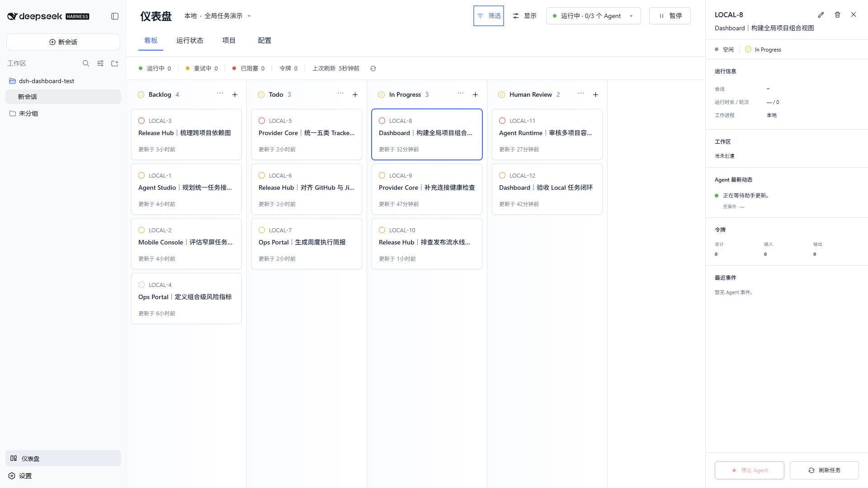Open 设置 in the sidebar
The width and height of the screenshot is (868, 488).
point(63,476)
